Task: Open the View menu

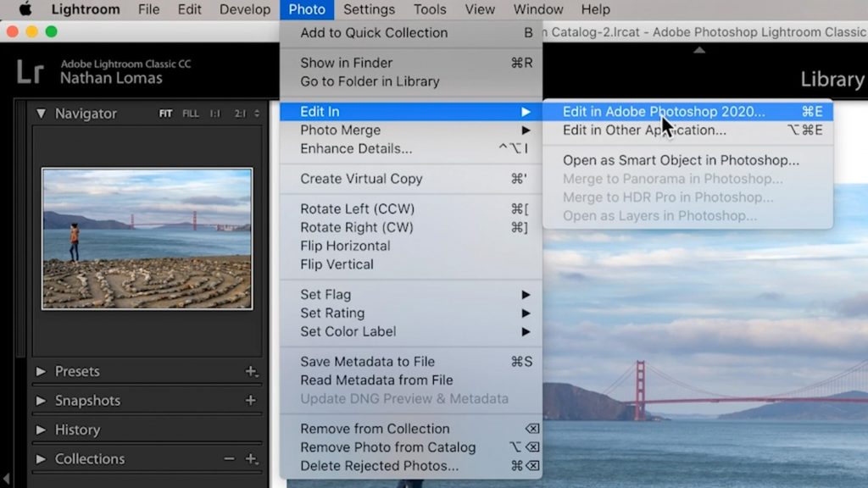Action: click(480, 9)
